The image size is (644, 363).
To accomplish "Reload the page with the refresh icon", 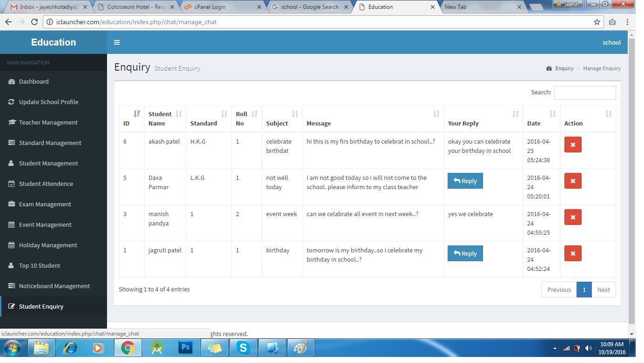I will click(34, 22).
